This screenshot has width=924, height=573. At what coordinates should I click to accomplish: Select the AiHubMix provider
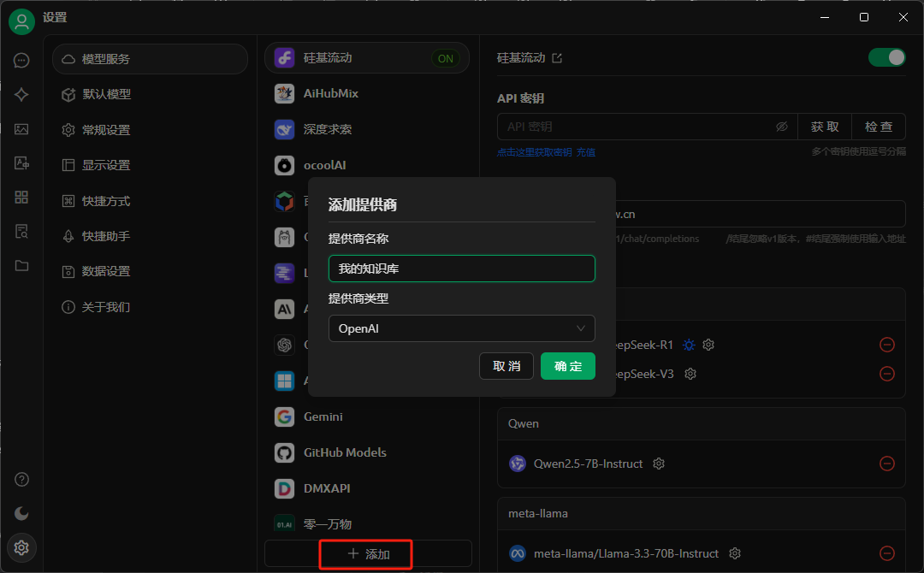pos(367,93)
